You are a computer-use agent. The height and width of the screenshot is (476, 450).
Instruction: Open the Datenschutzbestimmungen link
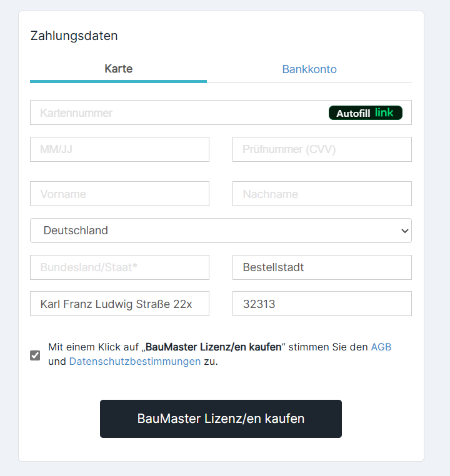[135, 361]
